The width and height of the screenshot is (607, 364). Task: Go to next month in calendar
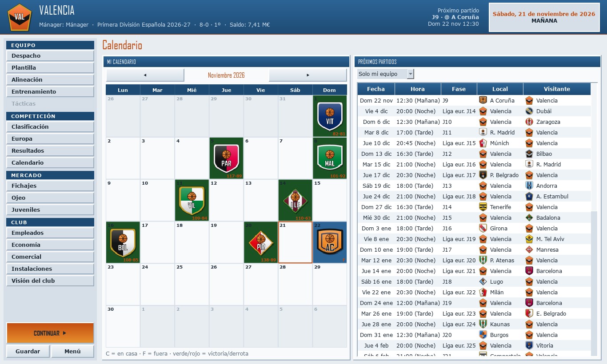click(307, 75)
